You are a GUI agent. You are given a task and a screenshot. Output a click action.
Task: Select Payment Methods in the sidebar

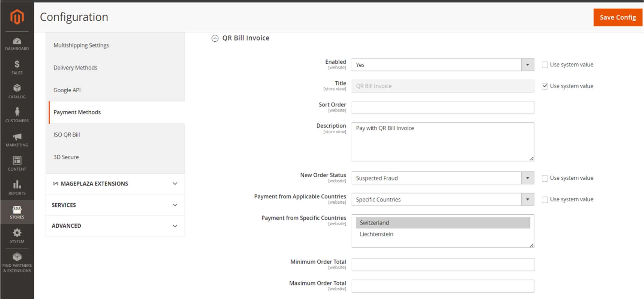77,112
